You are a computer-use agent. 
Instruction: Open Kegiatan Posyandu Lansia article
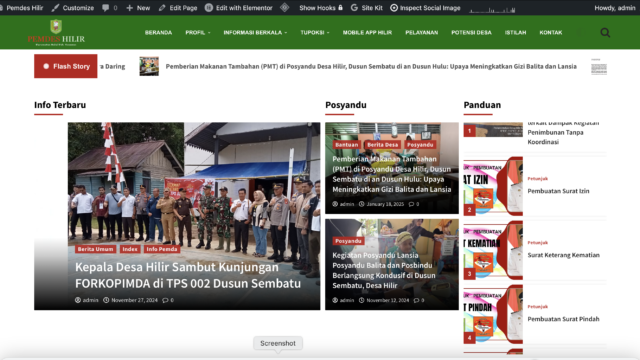[384, 270]
